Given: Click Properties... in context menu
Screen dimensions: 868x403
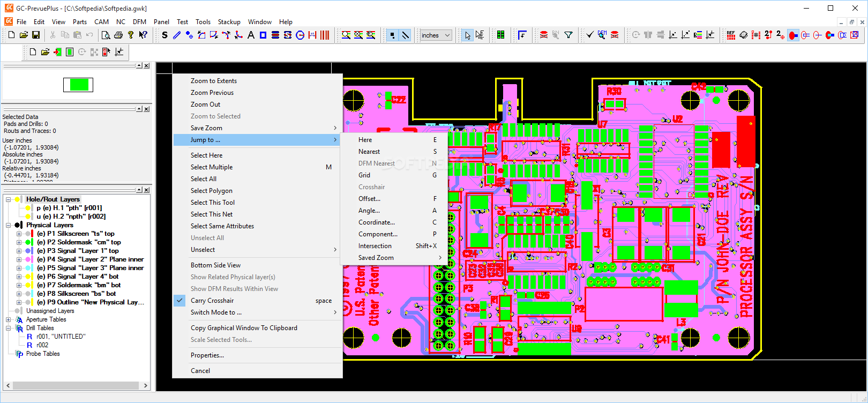Looking at the screenshot, I should coord(257,355).
